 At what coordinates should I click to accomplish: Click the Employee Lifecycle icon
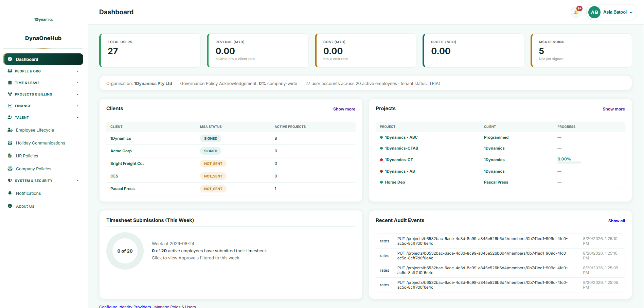pos(10,130)
